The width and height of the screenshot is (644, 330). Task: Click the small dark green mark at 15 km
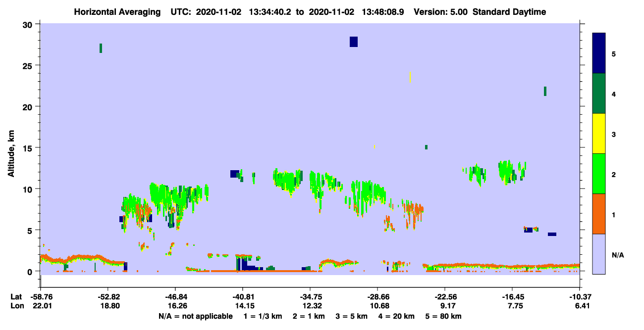[x=426, y=147]
